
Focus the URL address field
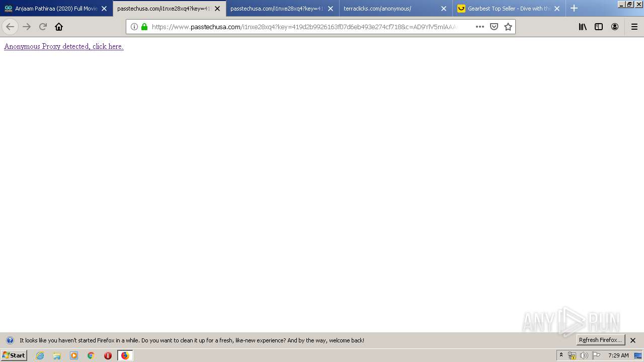304,27
